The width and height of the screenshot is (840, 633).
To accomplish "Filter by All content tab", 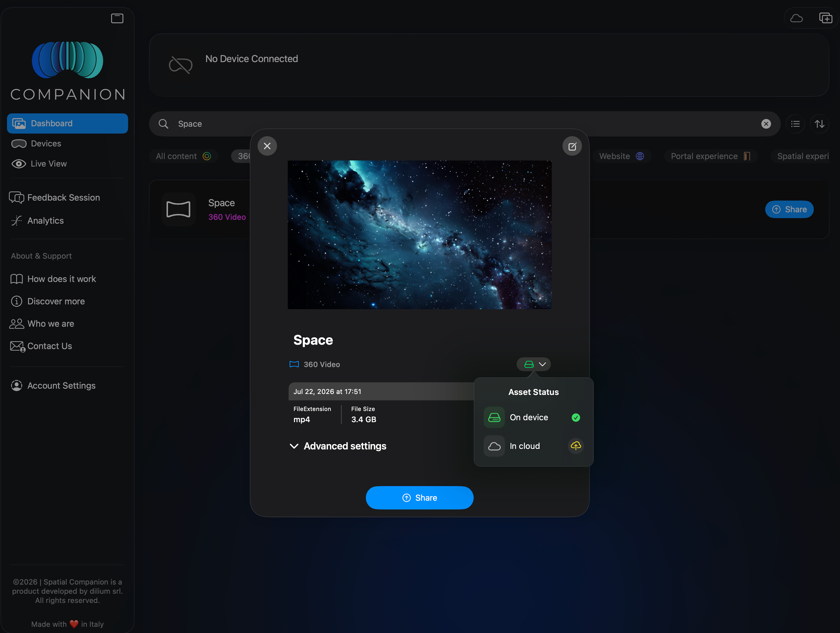I will pos(184,156).
